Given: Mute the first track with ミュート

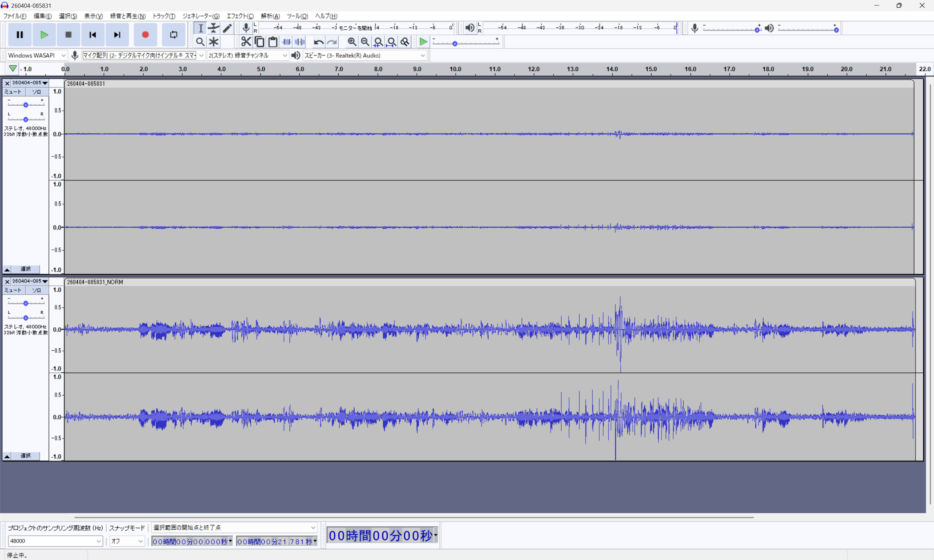Looking at the screenshot, I should 14,92.
